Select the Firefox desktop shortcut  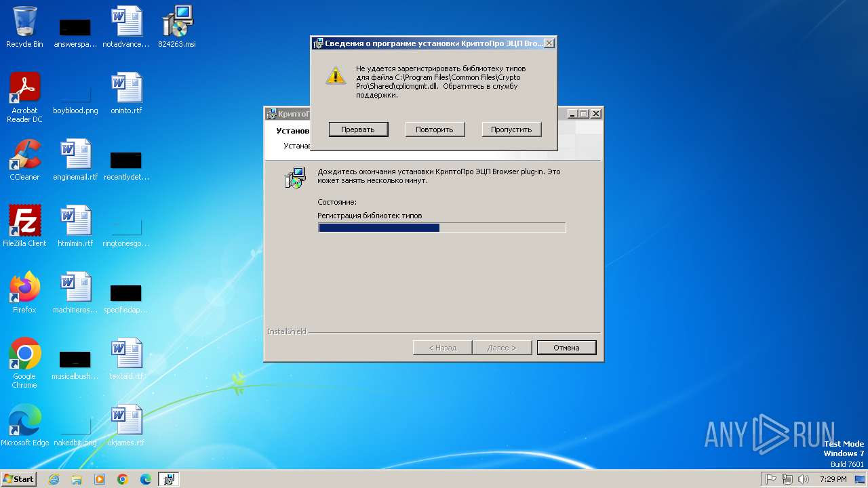(24, 293)
